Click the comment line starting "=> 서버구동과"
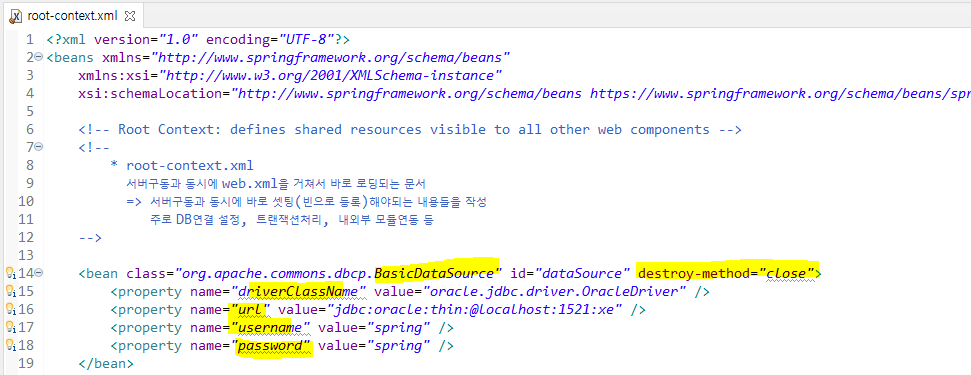Screen dimensions: 971x375 point(307,201)
